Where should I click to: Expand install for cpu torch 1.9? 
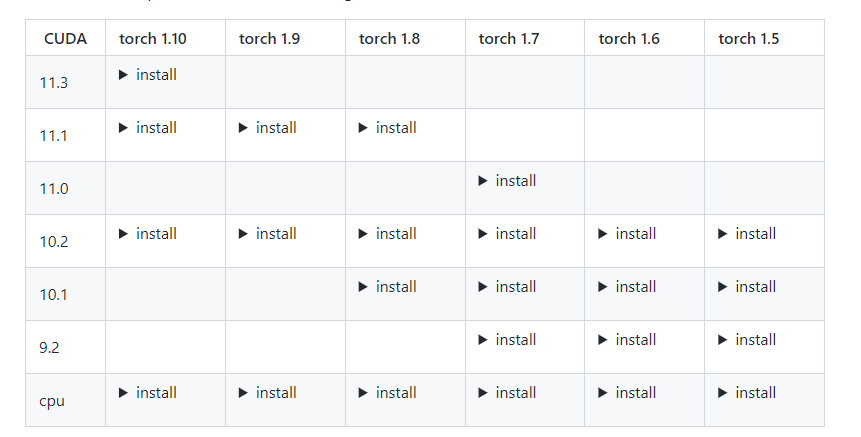pos(268,393)
